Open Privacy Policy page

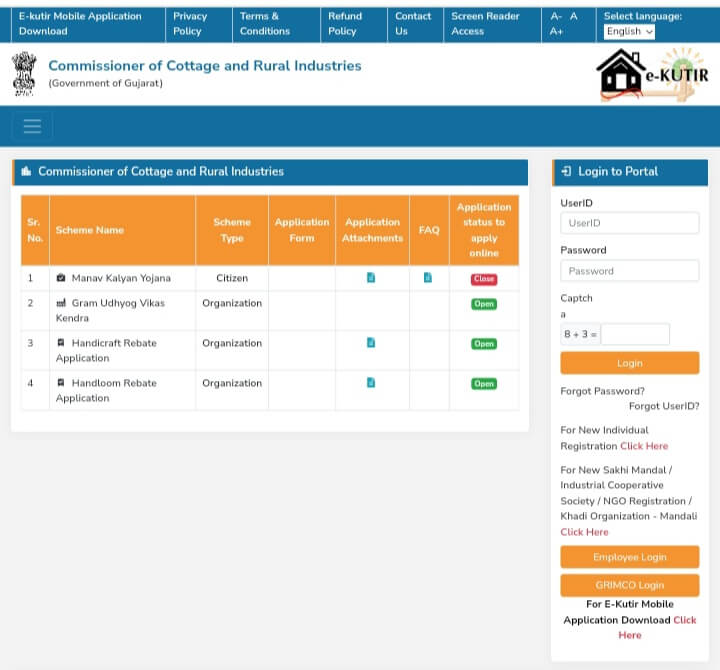point(190,23)
